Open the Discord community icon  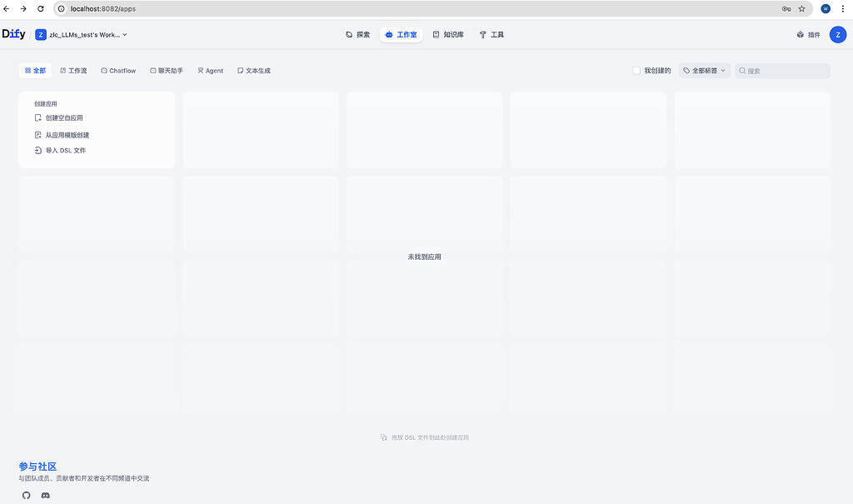[x=45, y=496]
